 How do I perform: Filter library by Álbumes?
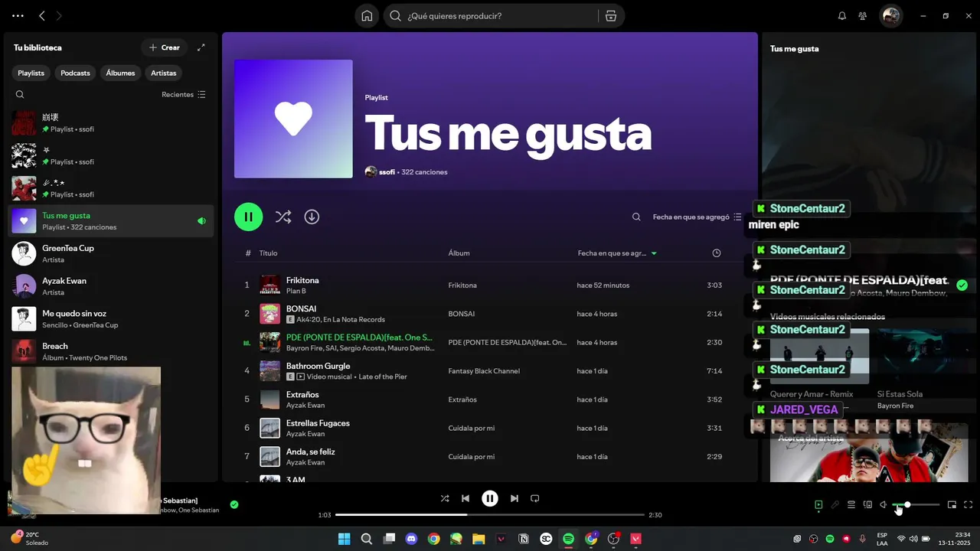pyautogui.click(x=120, y=73)
